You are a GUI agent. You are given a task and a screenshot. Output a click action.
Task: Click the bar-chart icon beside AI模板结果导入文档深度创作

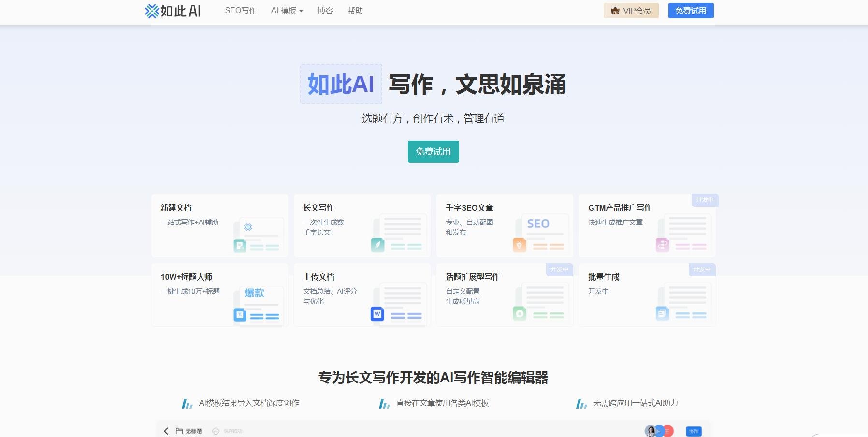click(x=188, y=403)
